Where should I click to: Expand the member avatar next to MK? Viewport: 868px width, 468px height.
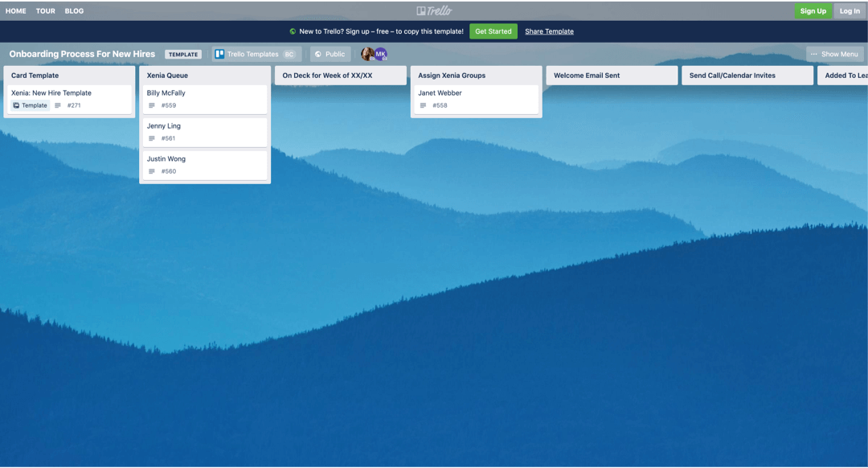point(367,54)
